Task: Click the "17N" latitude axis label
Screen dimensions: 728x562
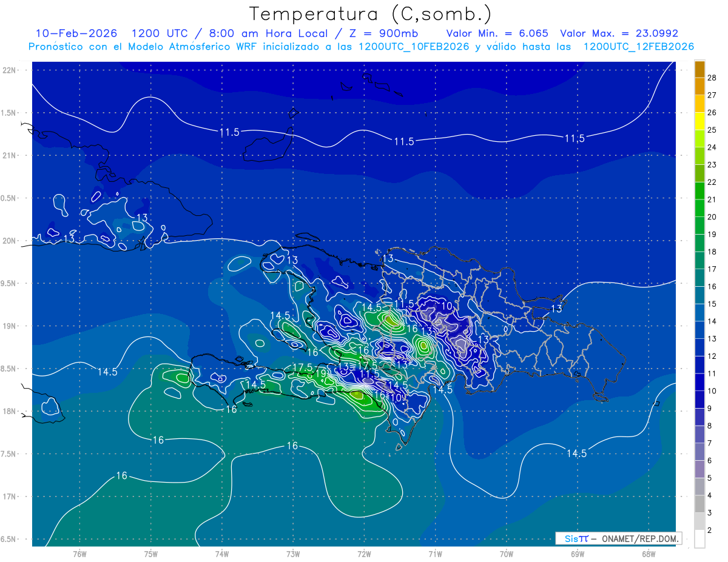Action: [10, 497]
